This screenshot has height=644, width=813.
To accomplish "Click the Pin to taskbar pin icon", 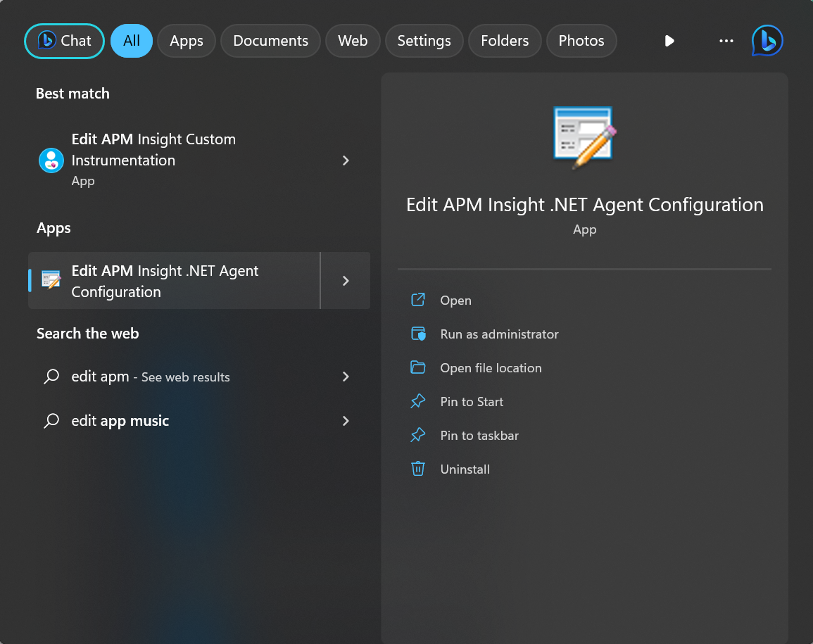I will click(417, 435).
